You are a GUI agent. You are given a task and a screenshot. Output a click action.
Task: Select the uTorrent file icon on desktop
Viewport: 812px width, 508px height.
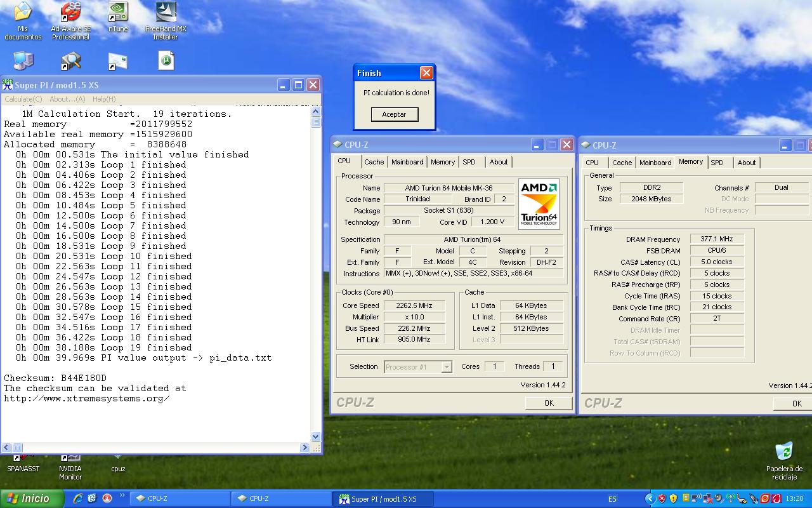point(166,60)
